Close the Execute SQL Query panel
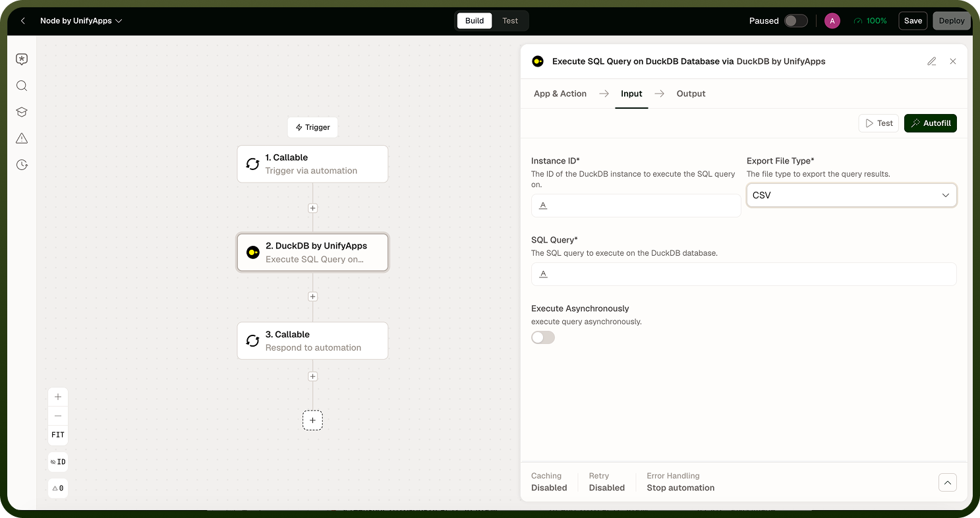 pos(953,61)
